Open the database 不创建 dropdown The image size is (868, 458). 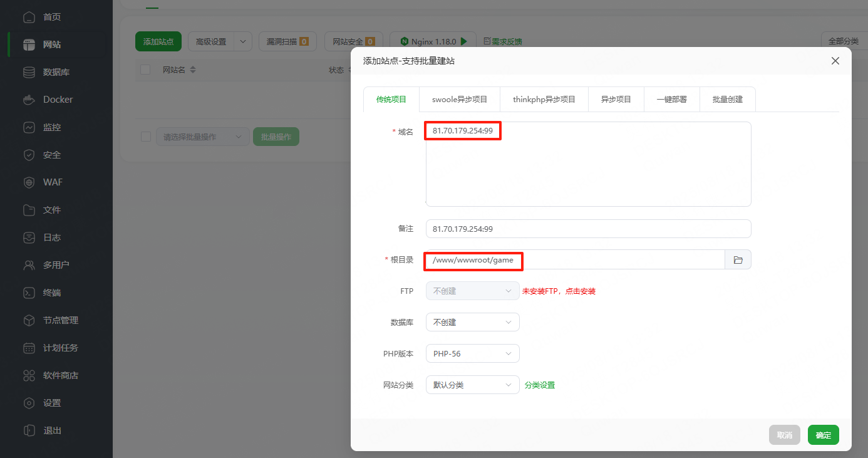coord(472,322)
